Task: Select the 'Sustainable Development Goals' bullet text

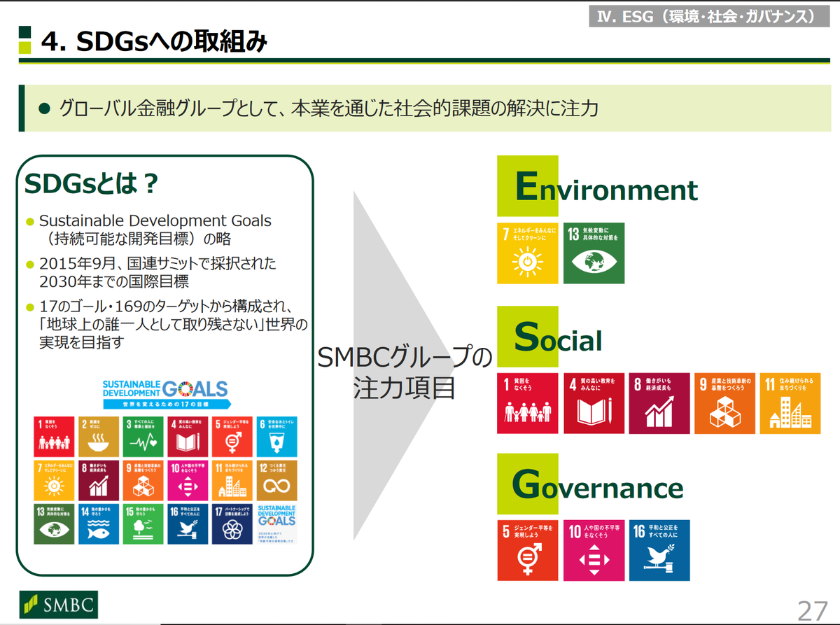Action: (x=155, y=220)
